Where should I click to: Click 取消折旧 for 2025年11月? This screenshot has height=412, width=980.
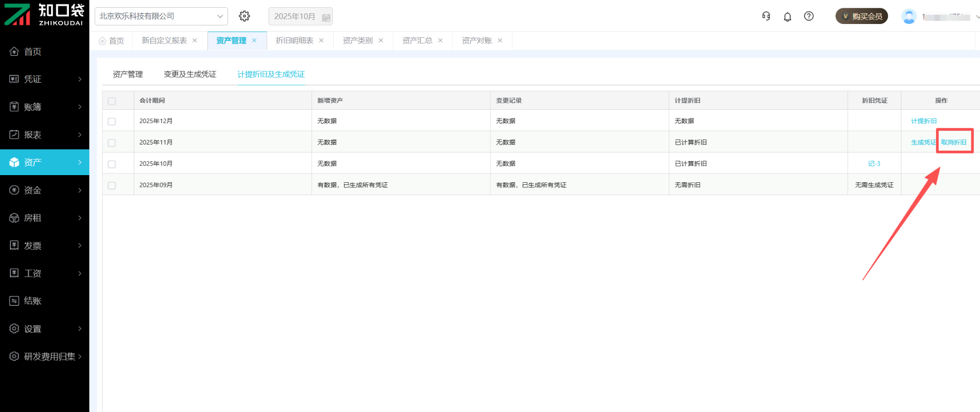coord(954,142)
